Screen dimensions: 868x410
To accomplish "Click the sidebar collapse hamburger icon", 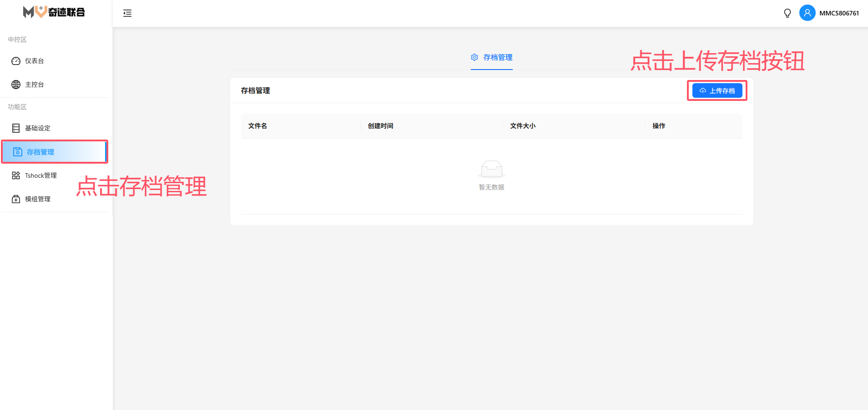I will [127, 13].
